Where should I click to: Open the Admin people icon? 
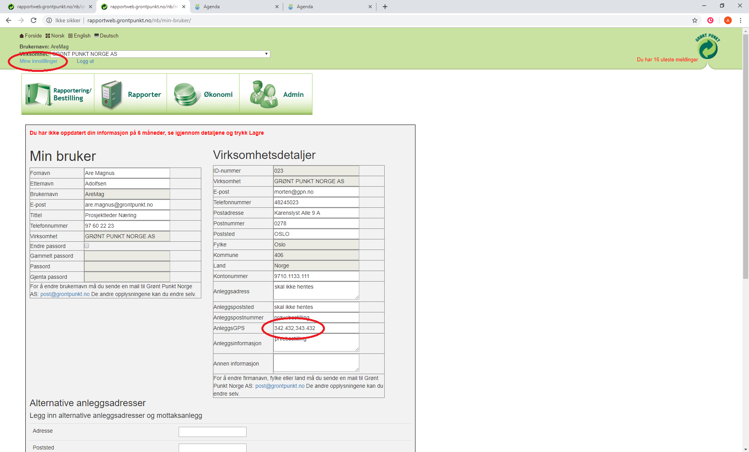(x=263, y=94)
